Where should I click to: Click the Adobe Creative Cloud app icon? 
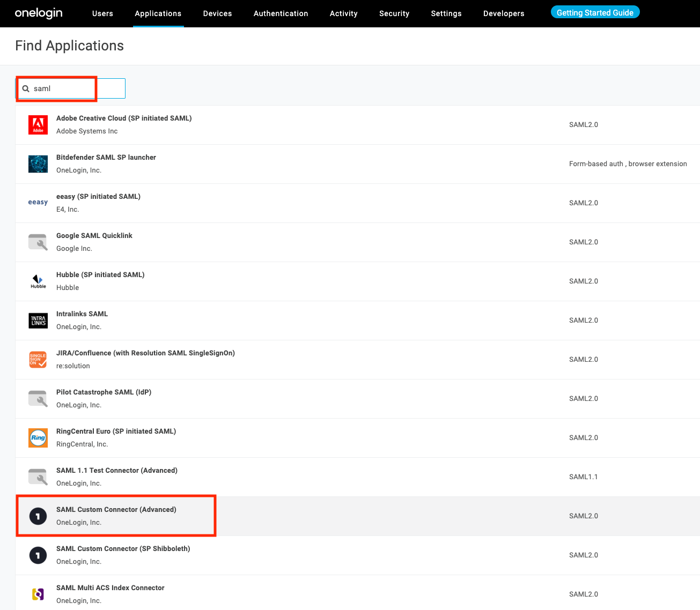(x=38, y=125)
